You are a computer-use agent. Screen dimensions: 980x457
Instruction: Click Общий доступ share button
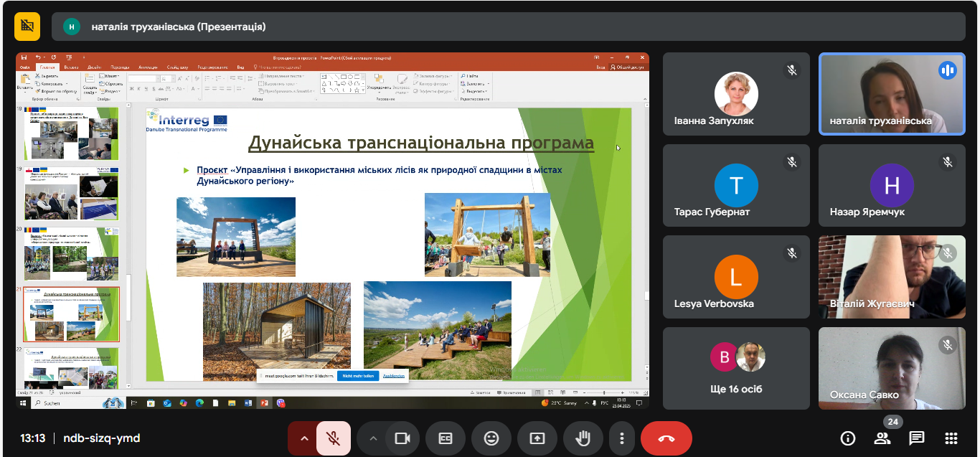click(x=628, y=67)
